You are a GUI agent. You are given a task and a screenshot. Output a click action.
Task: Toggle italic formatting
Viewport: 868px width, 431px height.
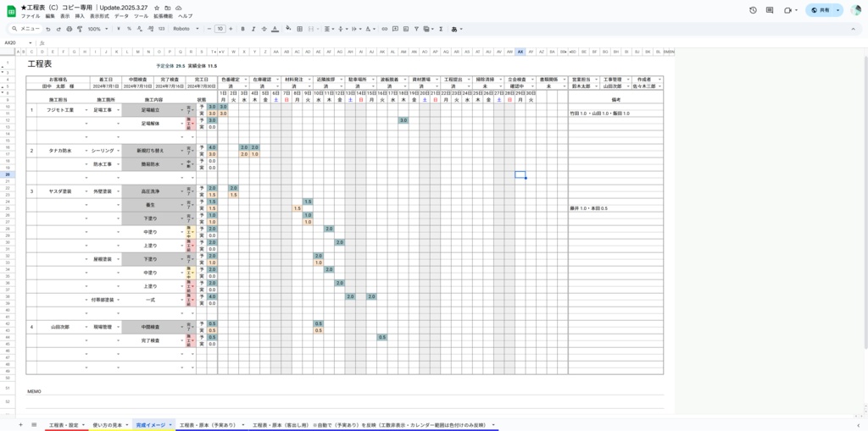pos(253,29)
